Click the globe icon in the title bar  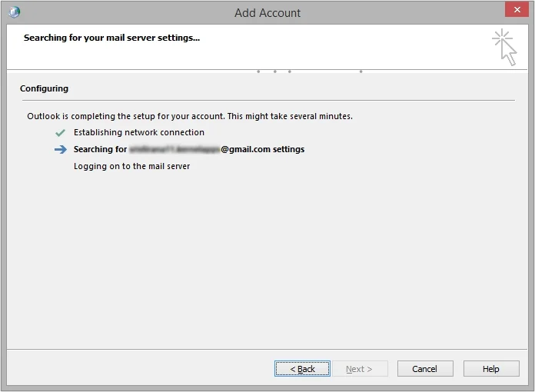[14, 12]
